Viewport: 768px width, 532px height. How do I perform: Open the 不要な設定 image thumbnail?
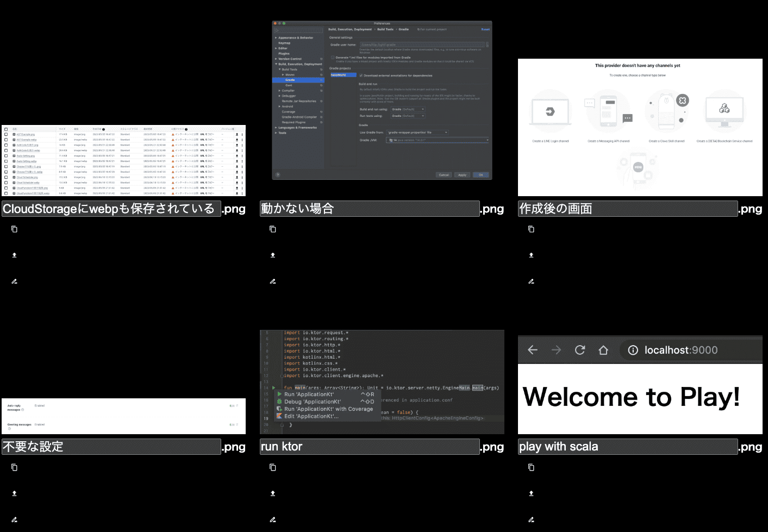pyautogui.click(x=123, y=416)
